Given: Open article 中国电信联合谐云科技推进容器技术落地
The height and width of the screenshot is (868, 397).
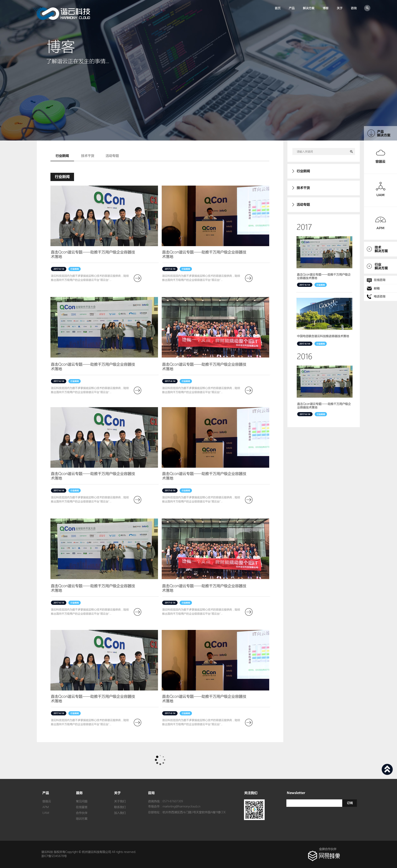Looking at the screenshot, I should pyautogui.click(x=323, y=336).
